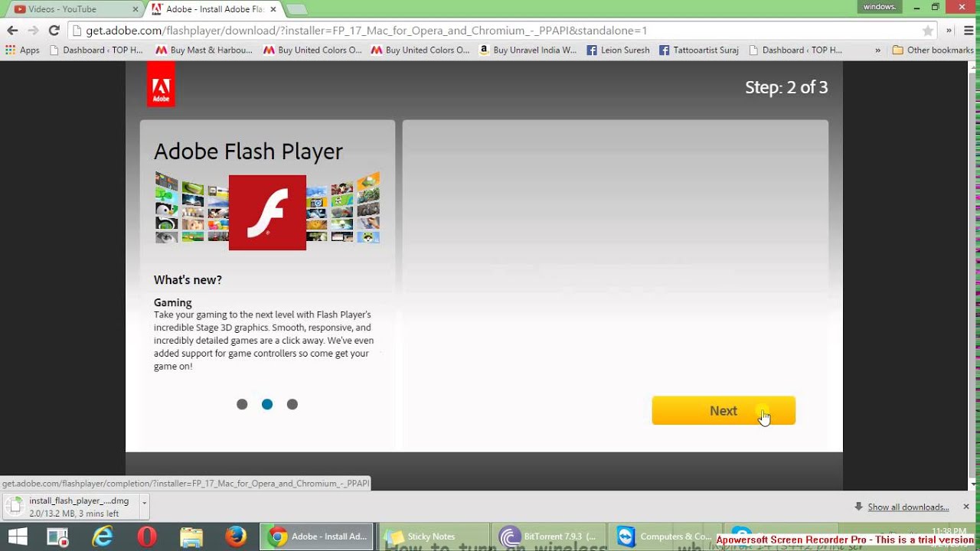This screenshot has height=551, width=980.
Task: Launch Firefox from the taskbar
Action: pyautogui.click(x=236, y=536)
